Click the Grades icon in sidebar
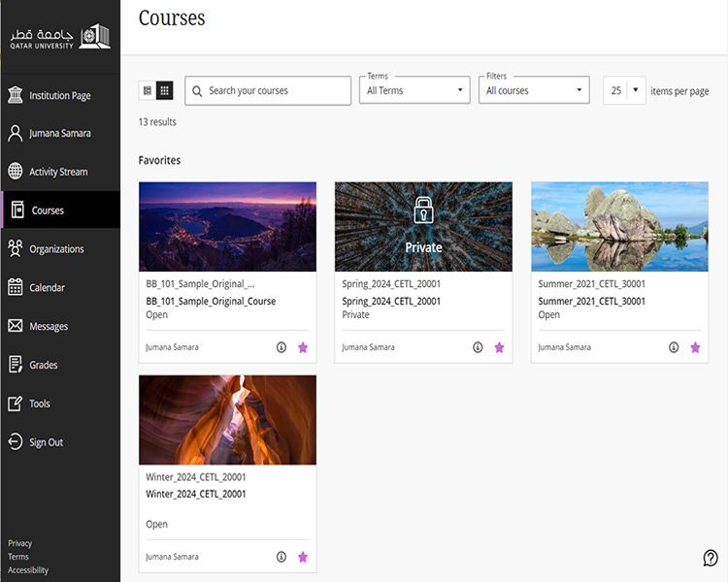The height and width of the screenshot is (582, 728). (x=16, y=365)
